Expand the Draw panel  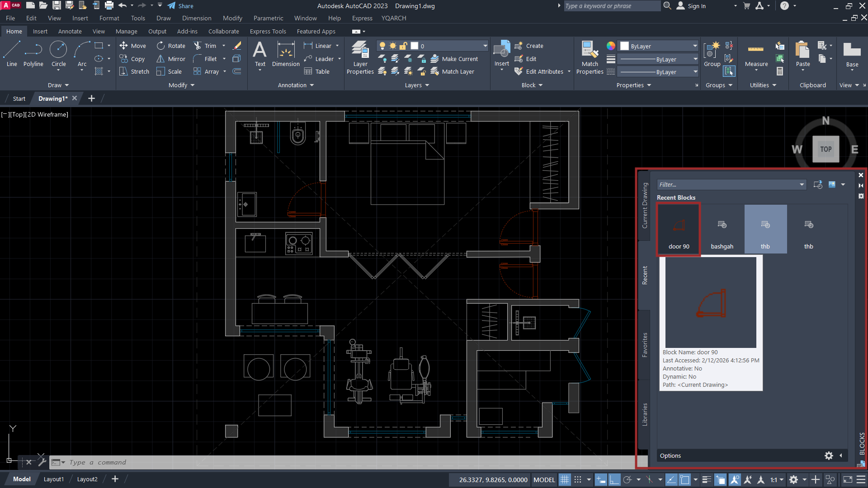coord(58,85)
